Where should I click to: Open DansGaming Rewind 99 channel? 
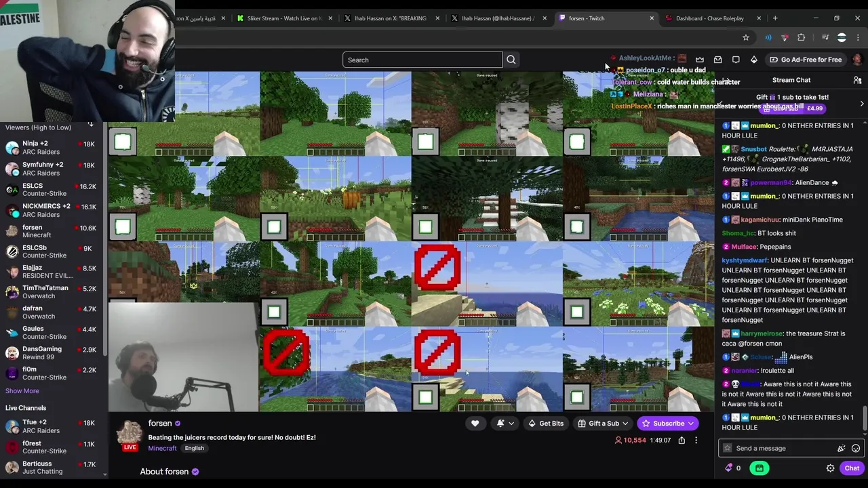pyautogui.click(x=51, y=353)
